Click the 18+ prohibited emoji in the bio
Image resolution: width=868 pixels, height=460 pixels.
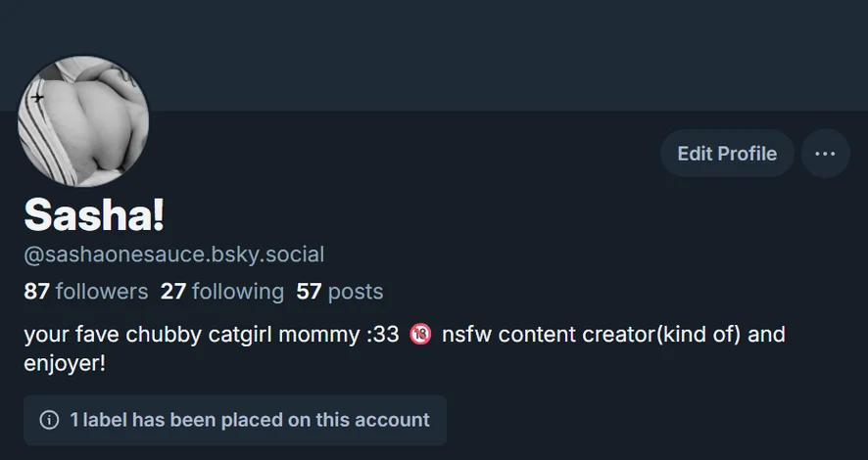pyautogui.click(x=420, y=335)
